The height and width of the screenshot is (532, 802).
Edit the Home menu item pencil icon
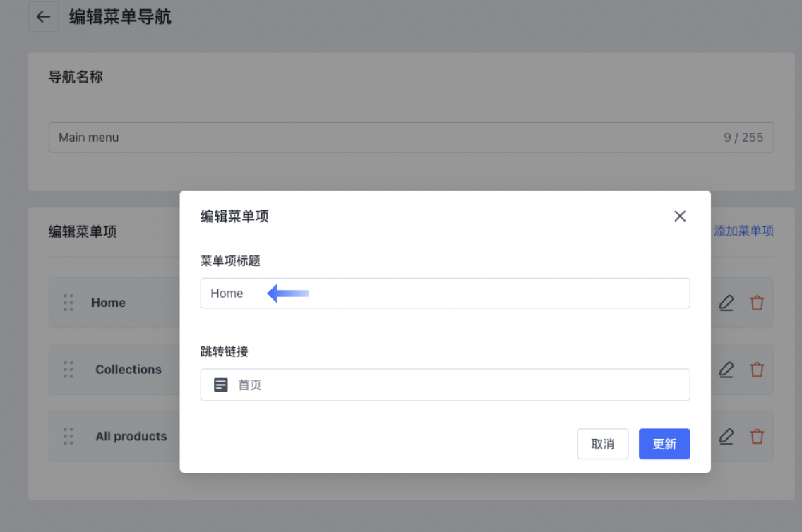pyautogui.click(x=726, y=303)
